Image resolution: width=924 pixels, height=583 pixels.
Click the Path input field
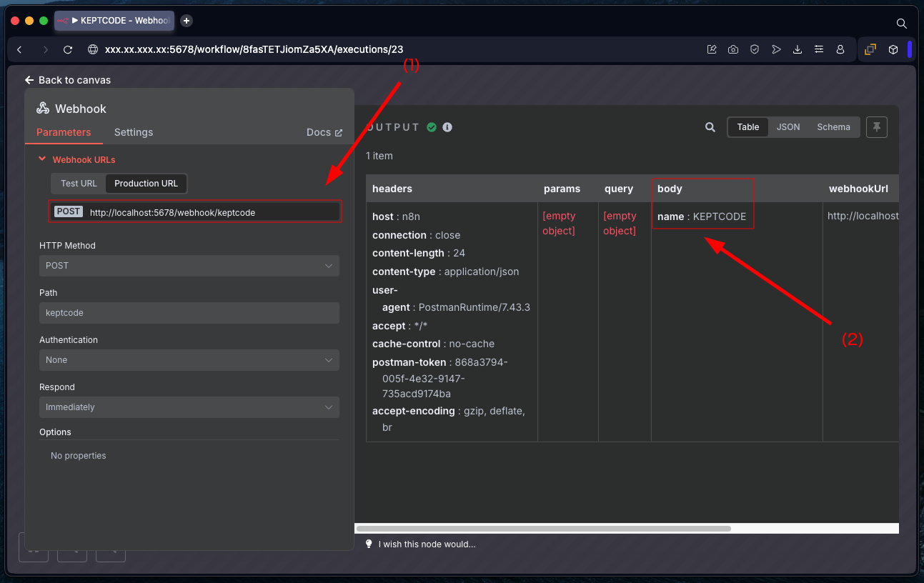(189, 313)
